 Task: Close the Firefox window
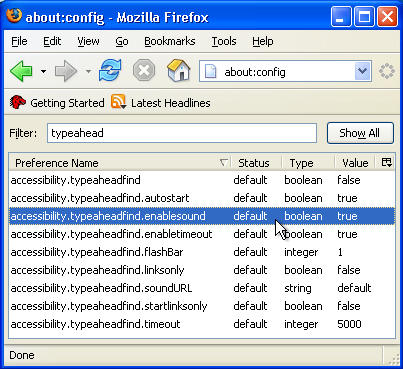coord(387,17)
